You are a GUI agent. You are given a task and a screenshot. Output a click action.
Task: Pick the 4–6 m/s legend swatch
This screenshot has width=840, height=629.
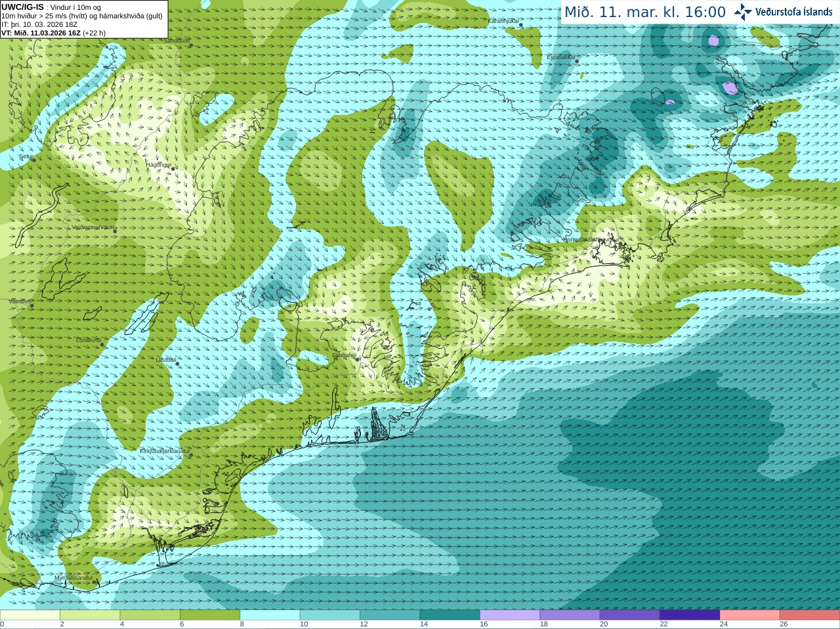[150, 615]
